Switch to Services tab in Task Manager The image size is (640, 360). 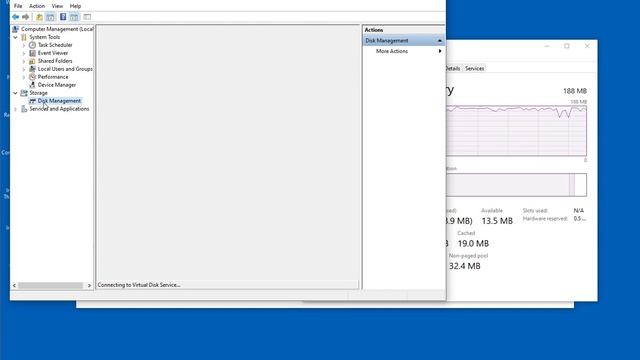(x=474, y=68)
